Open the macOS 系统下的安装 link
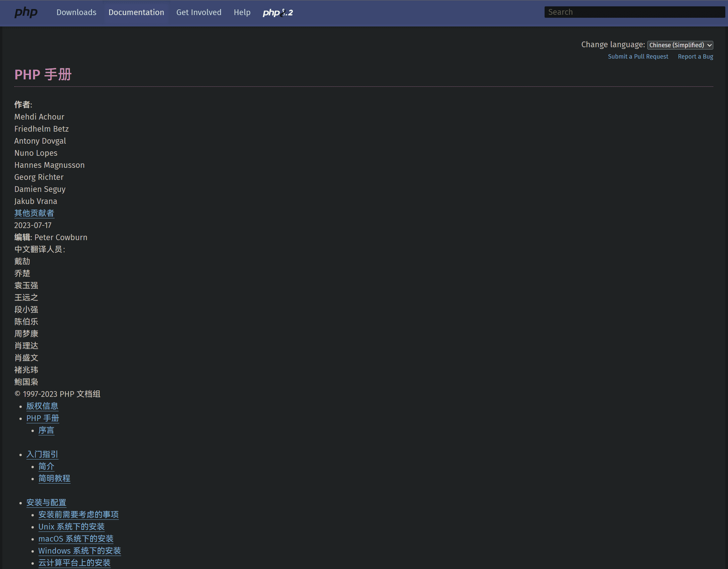Viewport: 728px width, 569px height. click(76, 539)
